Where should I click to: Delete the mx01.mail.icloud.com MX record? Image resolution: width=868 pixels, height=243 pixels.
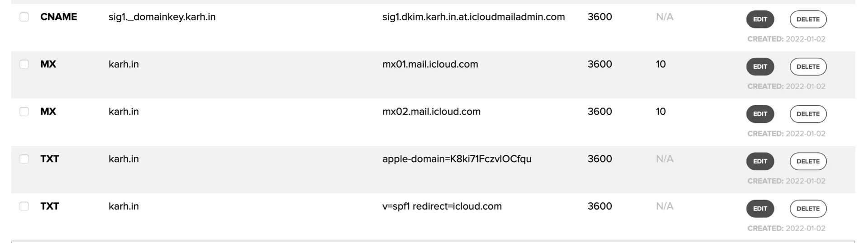[808, 67]
